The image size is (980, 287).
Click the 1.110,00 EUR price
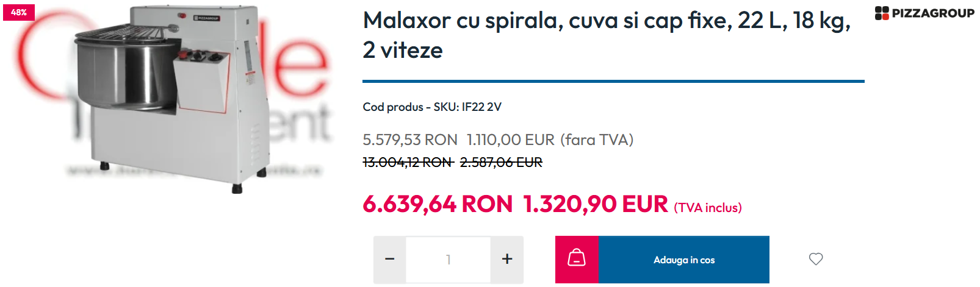click(x=511, y=140)
